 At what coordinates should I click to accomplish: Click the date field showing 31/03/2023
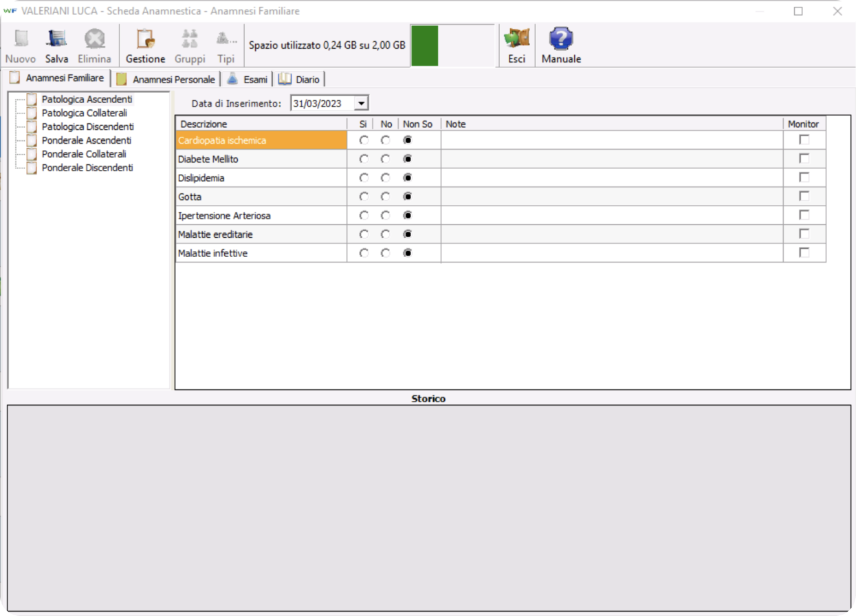(322, 104)
